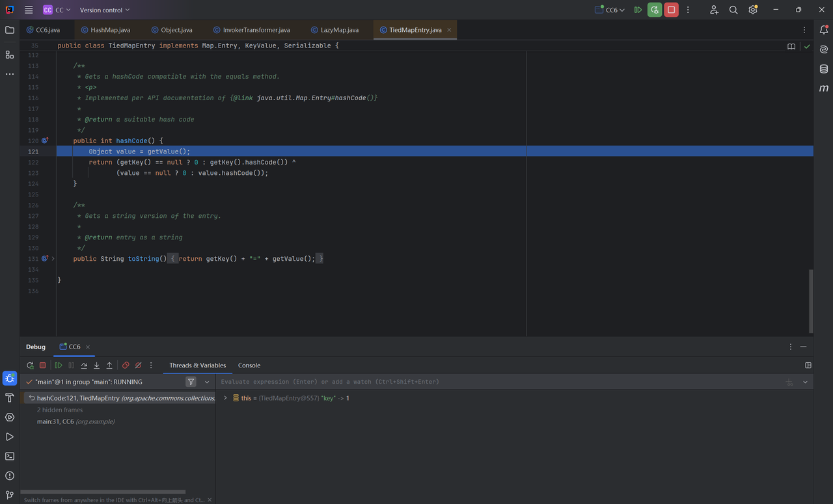Open editor tabs options menu
This screenshot has width=833, height=504.
pos(804,30)
